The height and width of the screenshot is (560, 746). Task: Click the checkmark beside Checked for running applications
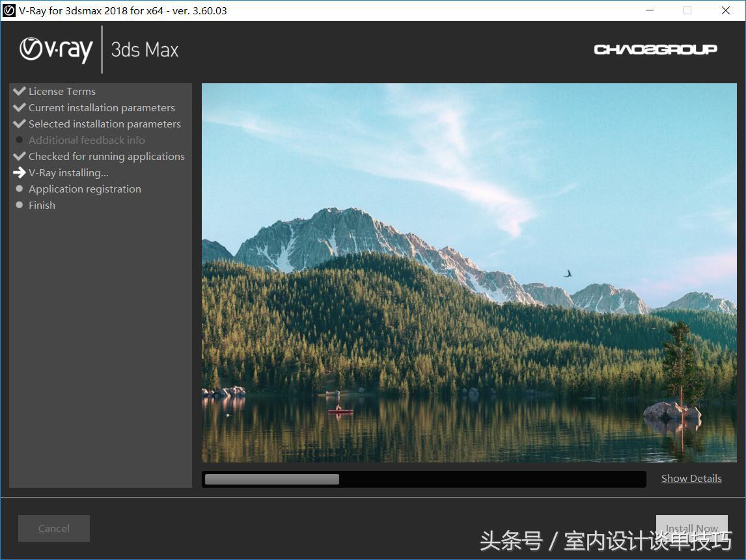pyautogui.click(x=19, y=156)
